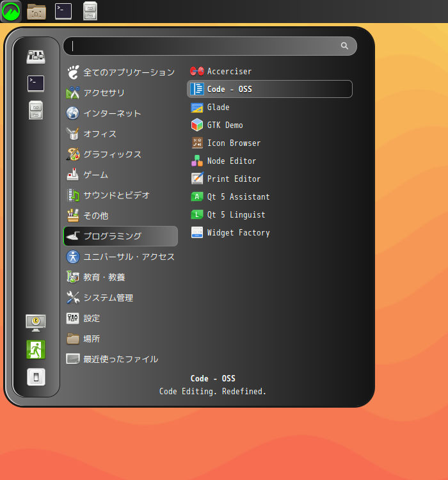Open Print Editor
The image size is (448, 480).
[x=269, y=179]
